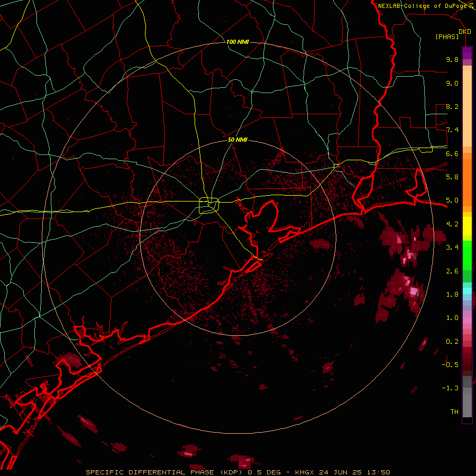
Task: Click the 3.4 scale value
Action: pyautogui.click(x=452, y=248)
